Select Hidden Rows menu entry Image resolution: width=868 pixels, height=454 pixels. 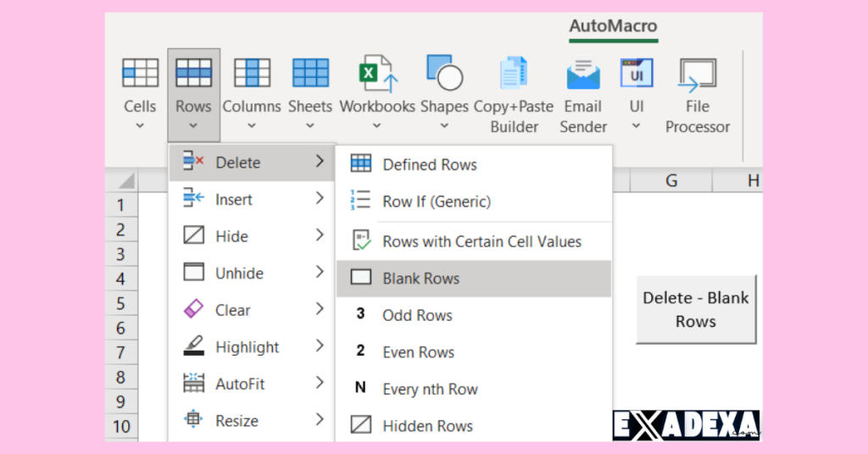pyautogui.click(x=474, y=426)
